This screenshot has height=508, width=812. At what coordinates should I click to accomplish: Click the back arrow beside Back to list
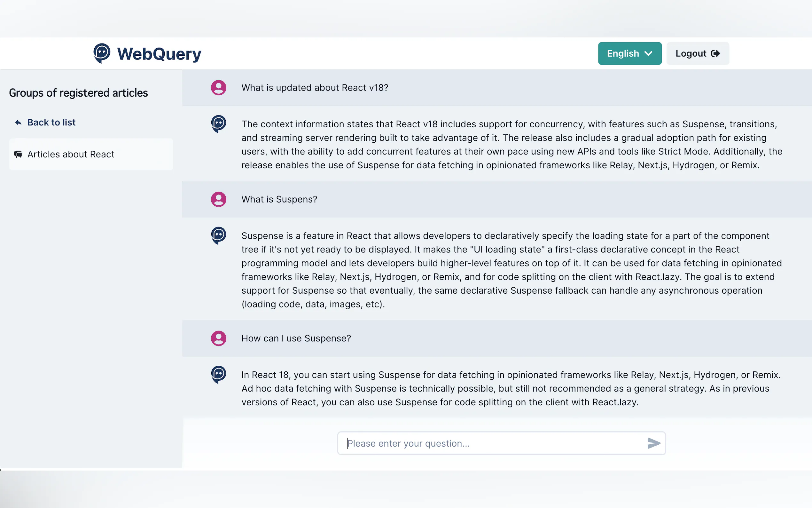click(19, 123)
